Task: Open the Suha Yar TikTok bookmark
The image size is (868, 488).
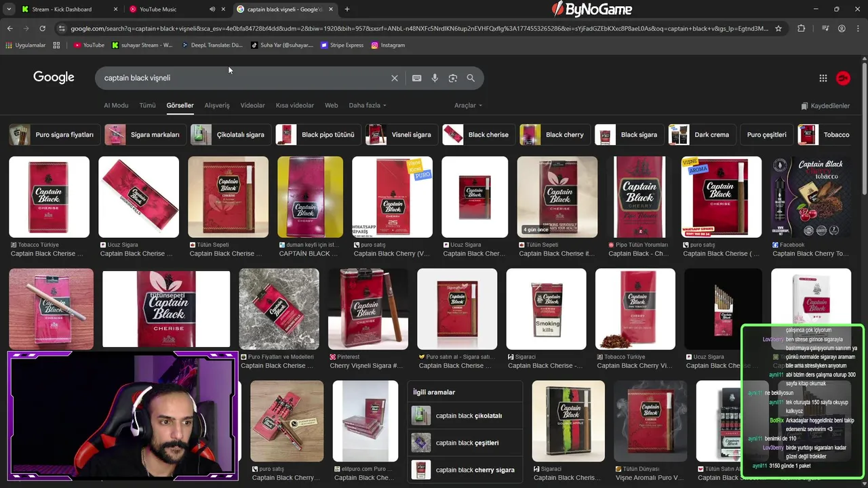Action: (x=282, y=45)
